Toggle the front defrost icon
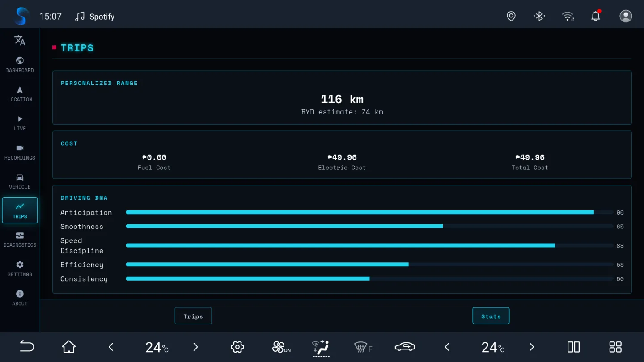Viewport: 644px width, 362px height. pos(363,347)
